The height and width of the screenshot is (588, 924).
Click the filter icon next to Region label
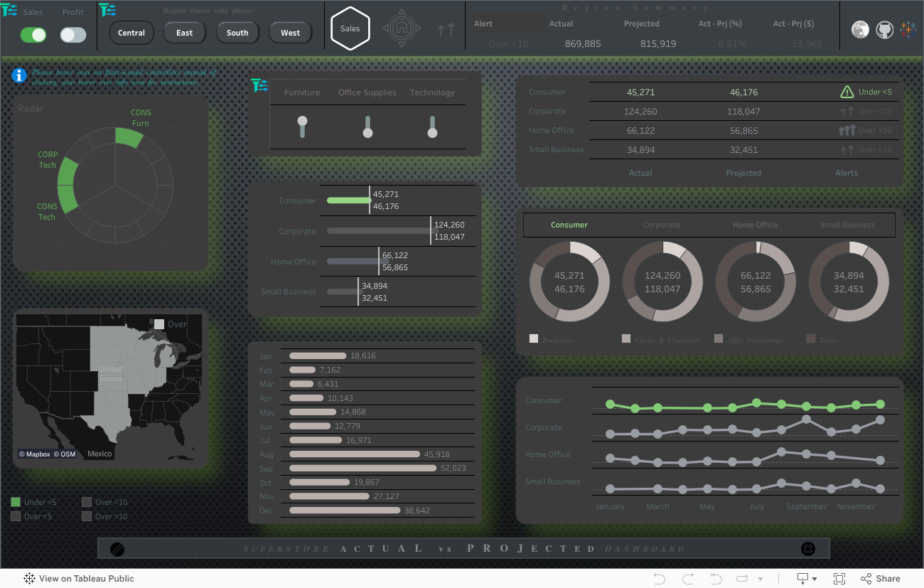[108, 10]
